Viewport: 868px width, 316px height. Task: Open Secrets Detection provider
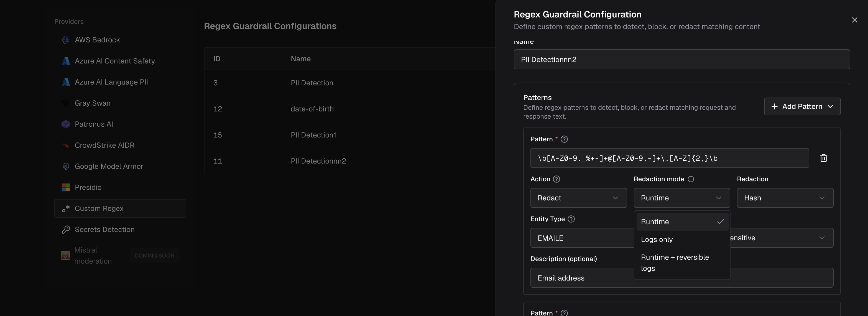pyautogui.click(x=120, y=230)
